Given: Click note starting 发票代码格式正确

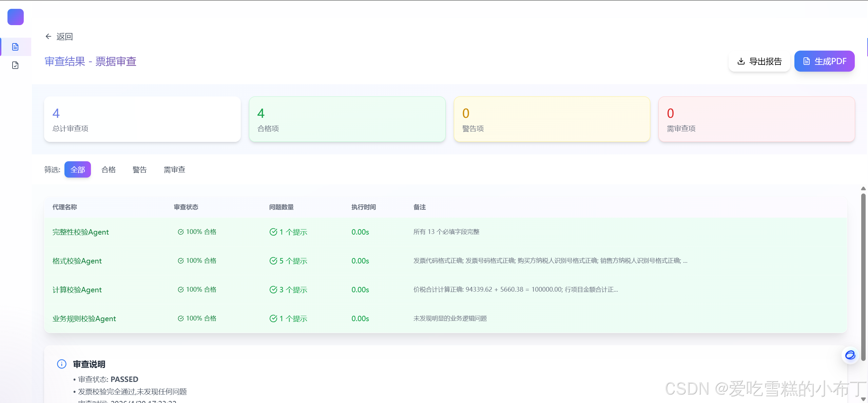Looking at the screenshot, I should (x=550, y=260).
